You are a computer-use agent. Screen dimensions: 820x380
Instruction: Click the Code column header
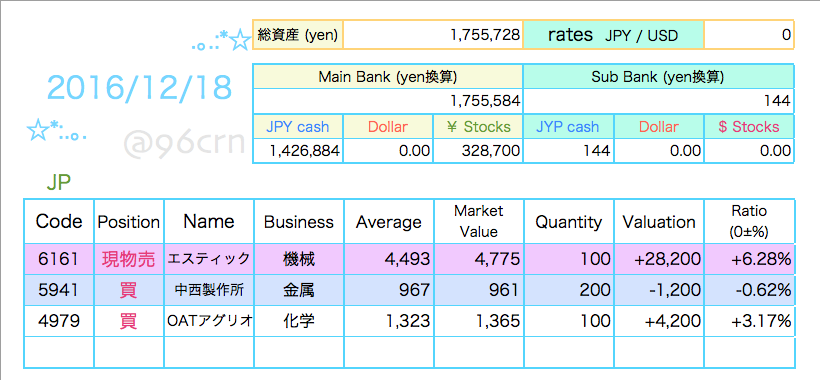[x=59, y=222]
